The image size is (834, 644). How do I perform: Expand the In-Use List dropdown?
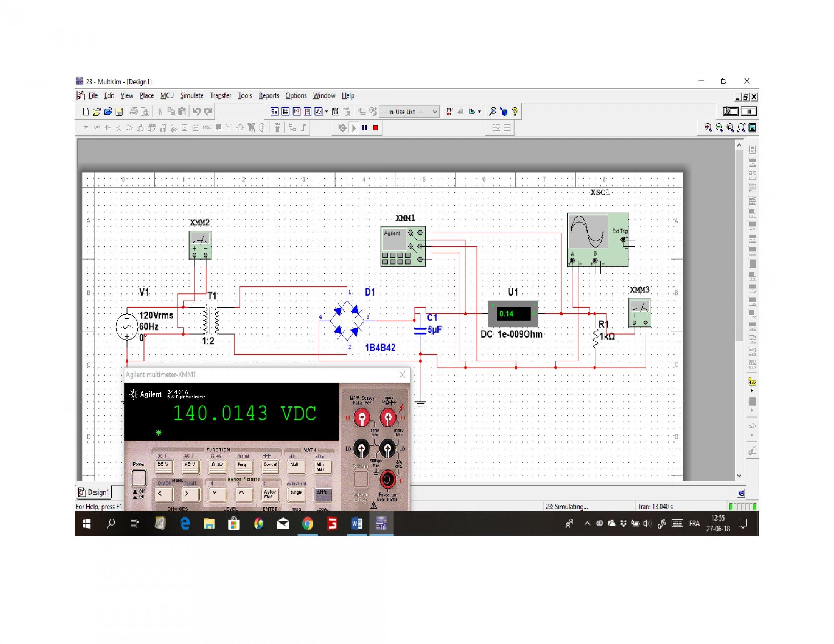pos(435,112)
